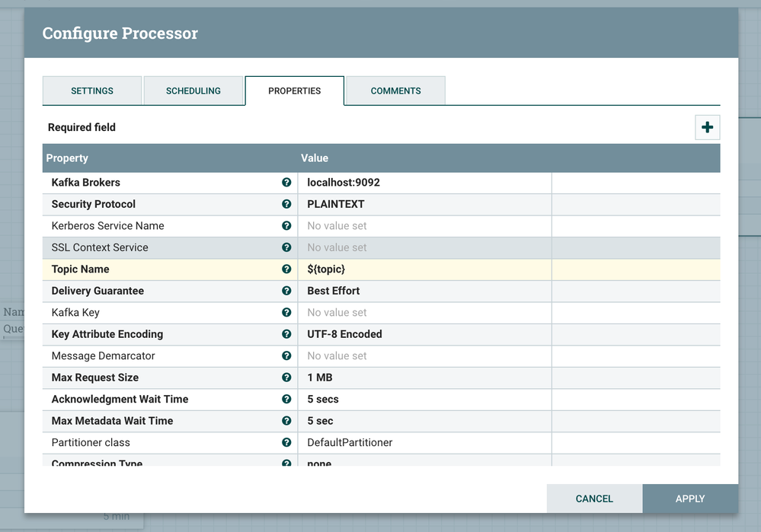Screen dimensions: 761x532
Task: Go to the Comments tab
Action: point(395,91)
